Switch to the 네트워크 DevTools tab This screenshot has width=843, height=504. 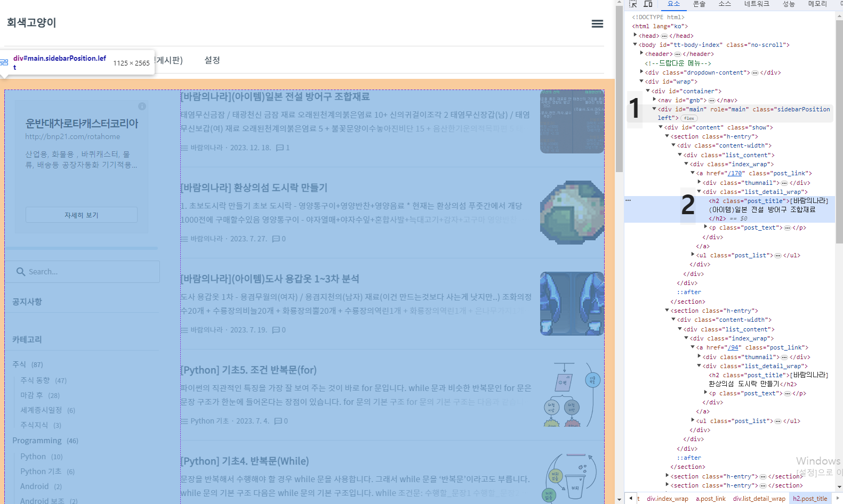click(757, 4)
